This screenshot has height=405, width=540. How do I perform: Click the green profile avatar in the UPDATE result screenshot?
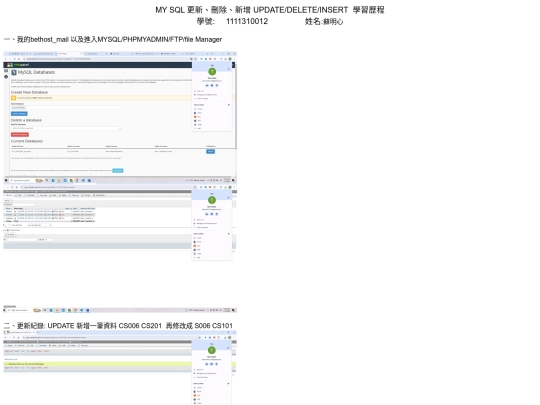pos(212,350)
